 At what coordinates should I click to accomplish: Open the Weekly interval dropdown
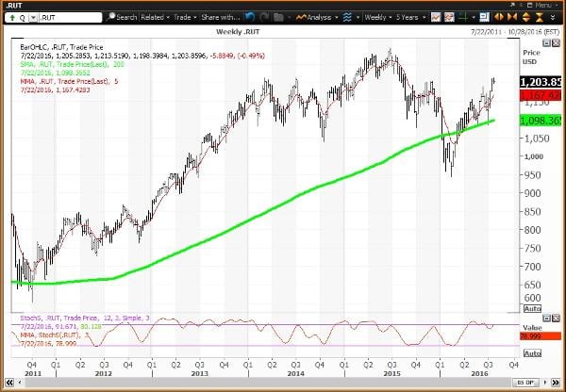(x=377, y=17)
